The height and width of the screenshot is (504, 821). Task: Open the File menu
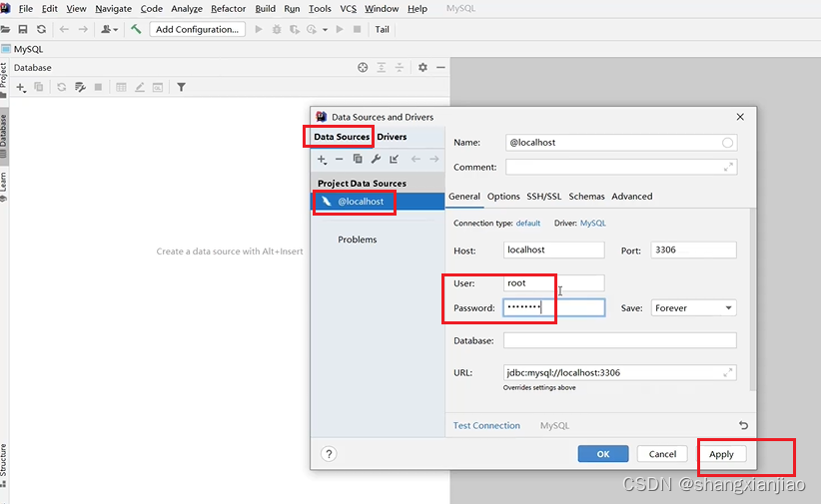(x=25, y=8)
